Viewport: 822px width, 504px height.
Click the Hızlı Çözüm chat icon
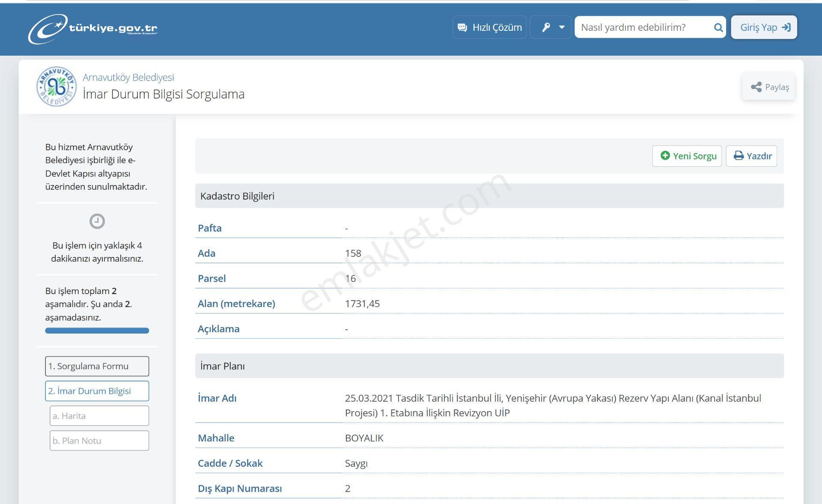tap(462, 27)
